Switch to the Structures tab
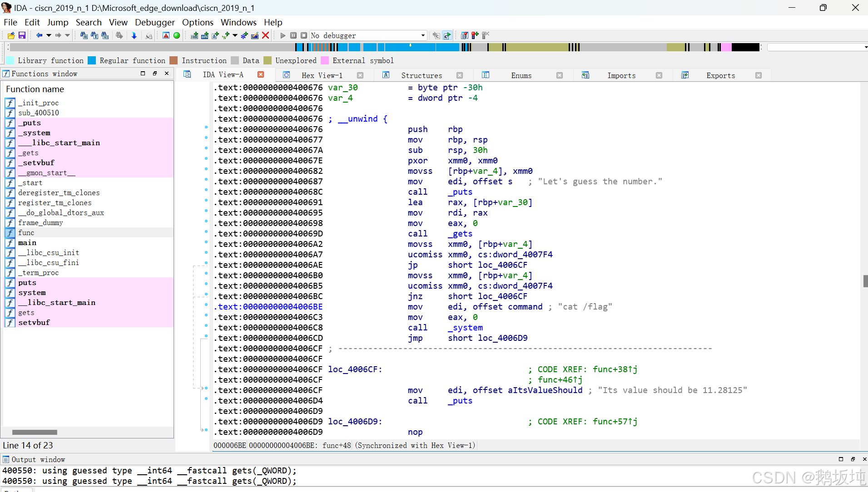Screen dimensions: 868x492 [422, 75]
